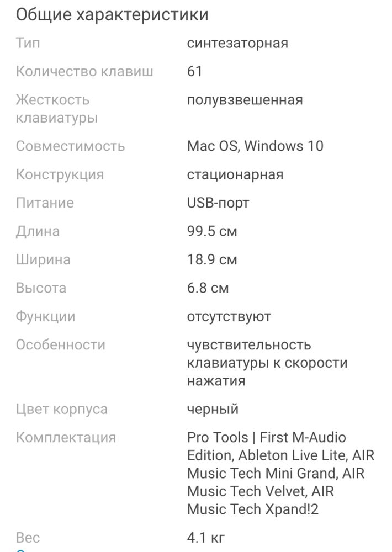
Task: Select the 'Конструкция' label
Action: pos(60,175)
